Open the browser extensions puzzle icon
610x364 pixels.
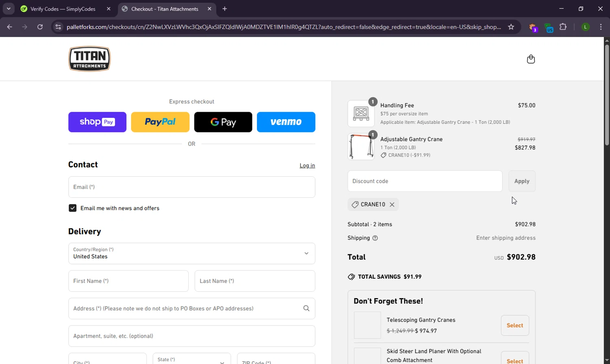[563, 27]
